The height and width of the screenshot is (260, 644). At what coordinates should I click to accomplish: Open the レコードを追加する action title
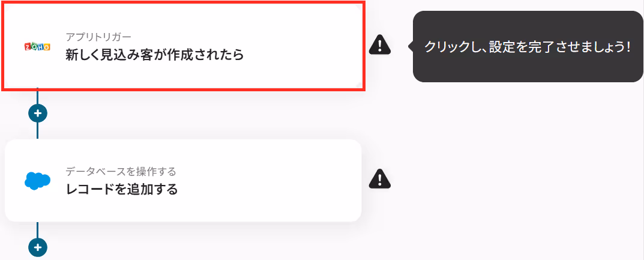[122, 189]
